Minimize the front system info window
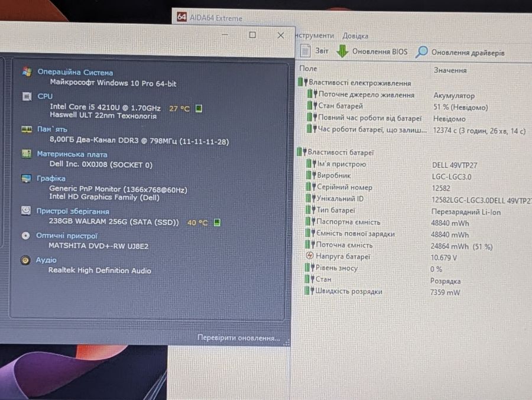The image size is (532, 400). click(225, 34)
